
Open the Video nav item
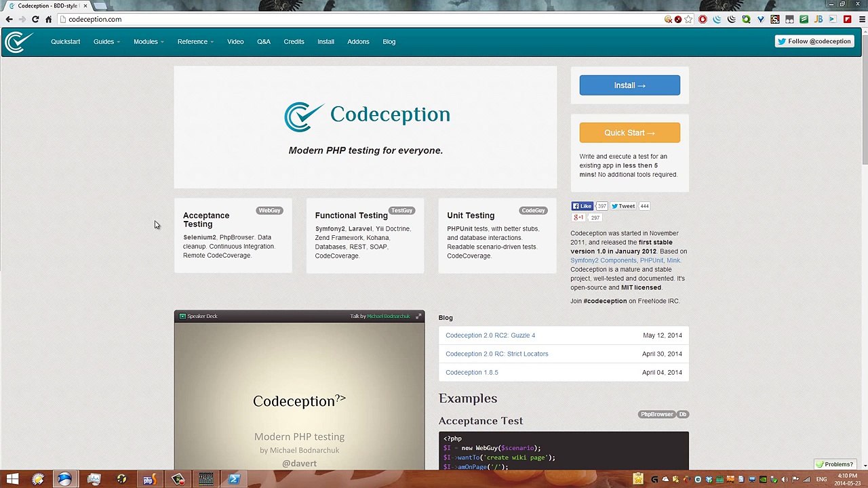pos(235,42)
